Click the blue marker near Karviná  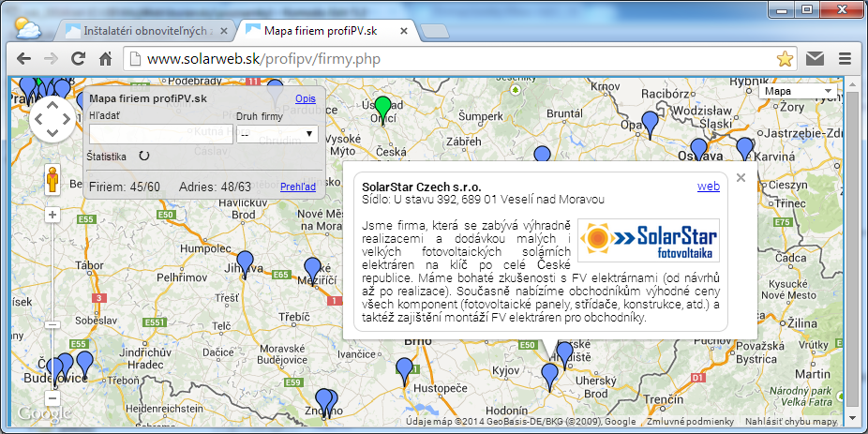click(745, 148)
